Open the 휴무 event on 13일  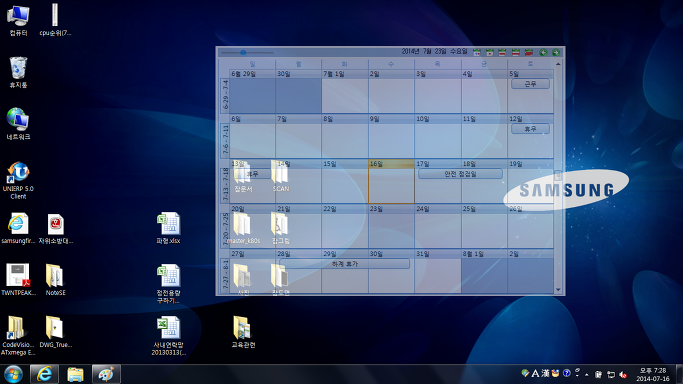[253, 174]
